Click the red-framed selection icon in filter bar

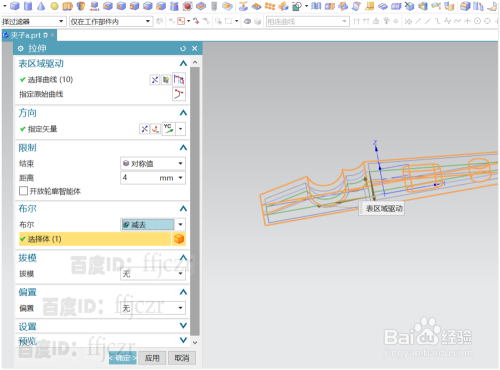181,21
